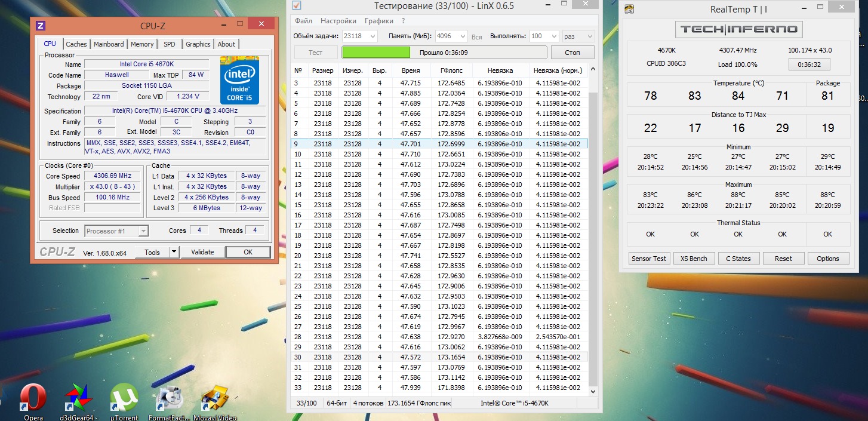This screenshot has width=868, height=421.
Task: Go to the About tab in CPU-Z
Action: point(226,44)
